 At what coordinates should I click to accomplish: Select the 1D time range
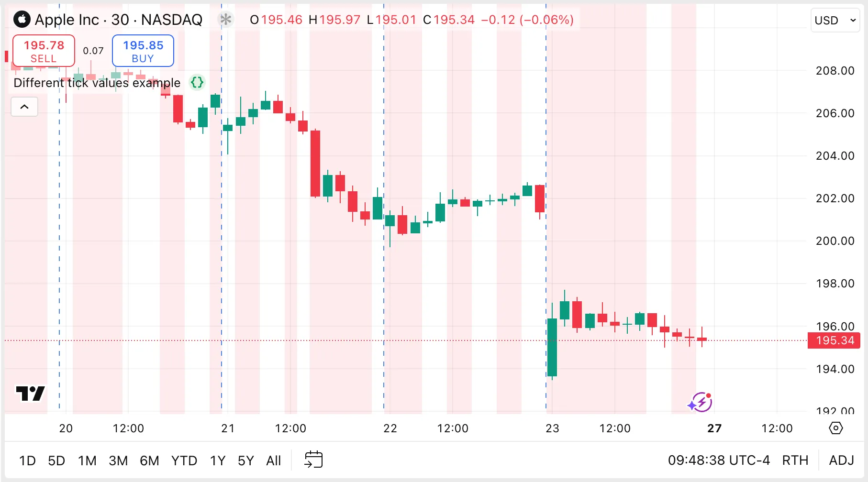tap(27, 461)
